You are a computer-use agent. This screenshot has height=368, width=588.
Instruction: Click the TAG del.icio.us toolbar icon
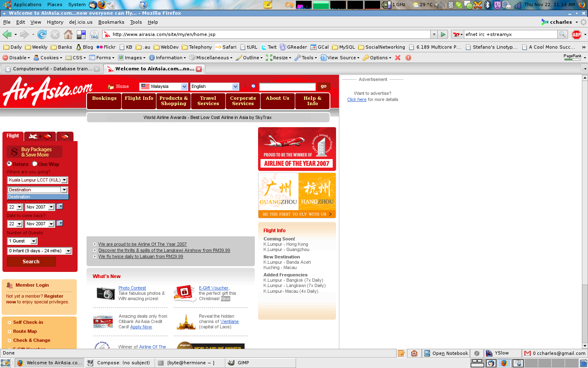pyautogui.click(x=94, y=34)
